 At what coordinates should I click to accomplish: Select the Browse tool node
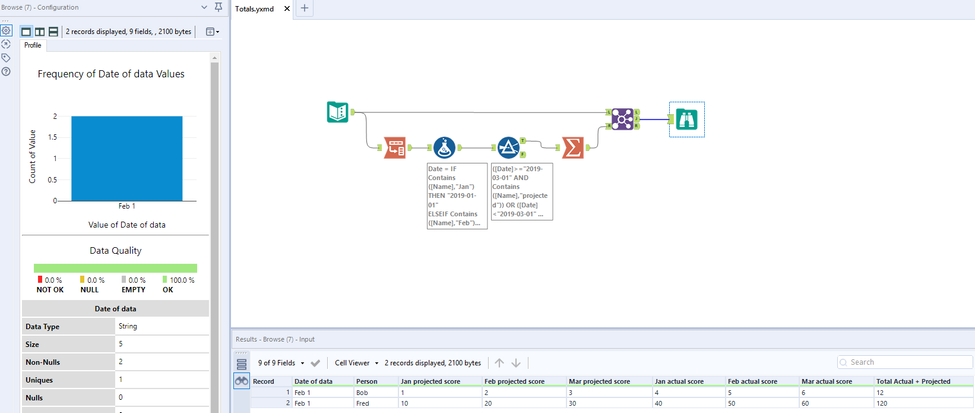click(686, 119)
